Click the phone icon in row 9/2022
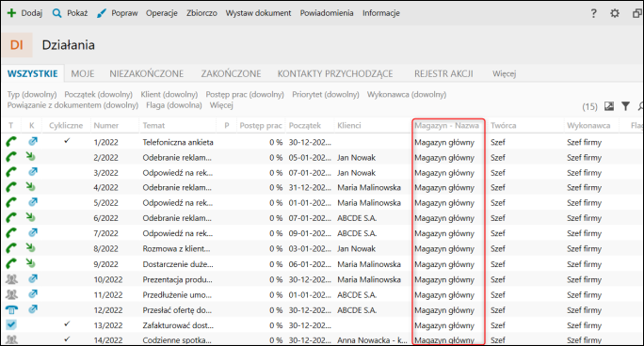The width and height of the screenshot is (644, 346). [x=11, y=263]
